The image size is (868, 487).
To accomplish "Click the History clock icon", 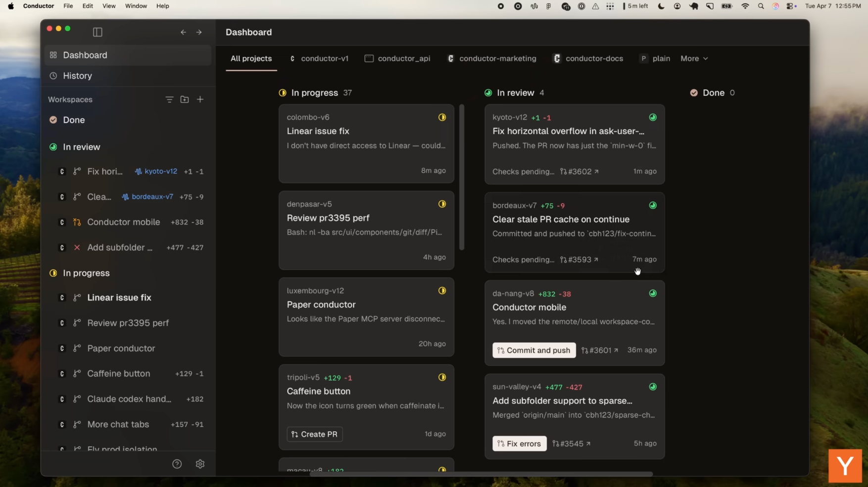I will 53,76.
